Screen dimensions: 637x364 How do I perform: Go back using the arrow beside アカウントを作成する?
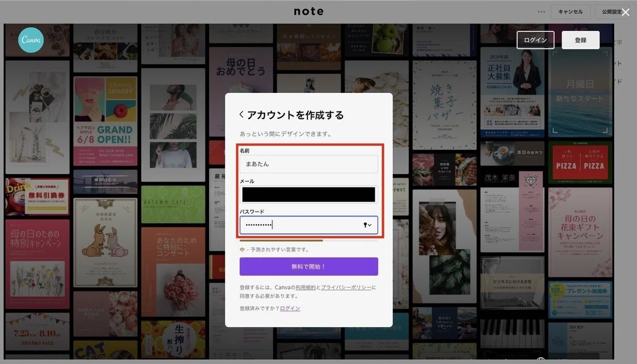pyautogui.click(x=242, y=115)
